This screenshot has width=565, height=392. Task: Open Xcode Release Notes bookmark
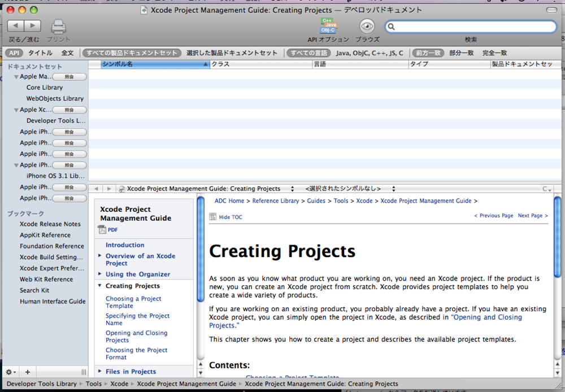(50, 224)
